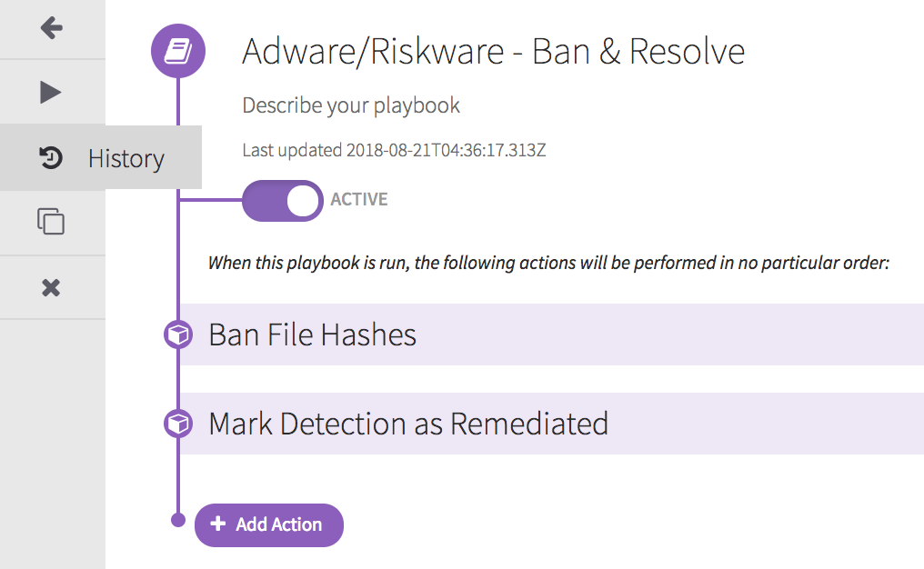This screenshot has width=924, height=569.
Task: Click the ACTIVE status label
Action: (359, 200)
